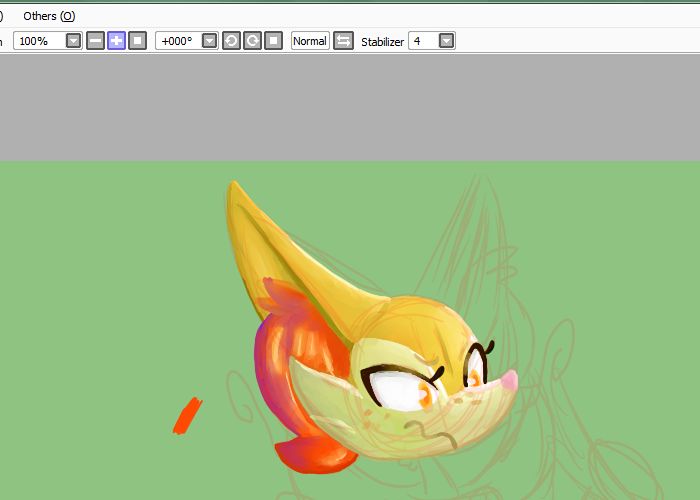Screen dimensions: 700x500
Task: Click the zoom out minus icon
Action: [96, 41]
